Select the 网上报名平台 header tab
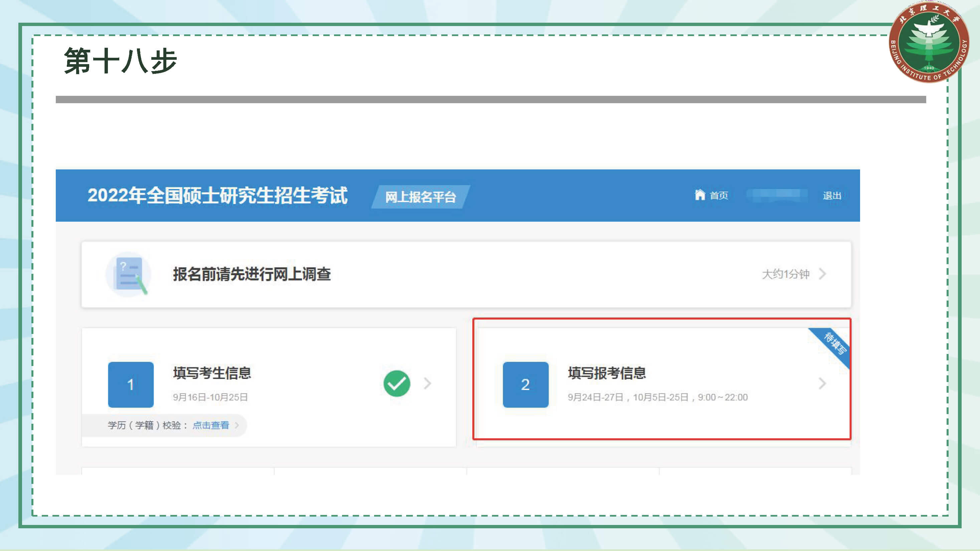 click(421, 197)
